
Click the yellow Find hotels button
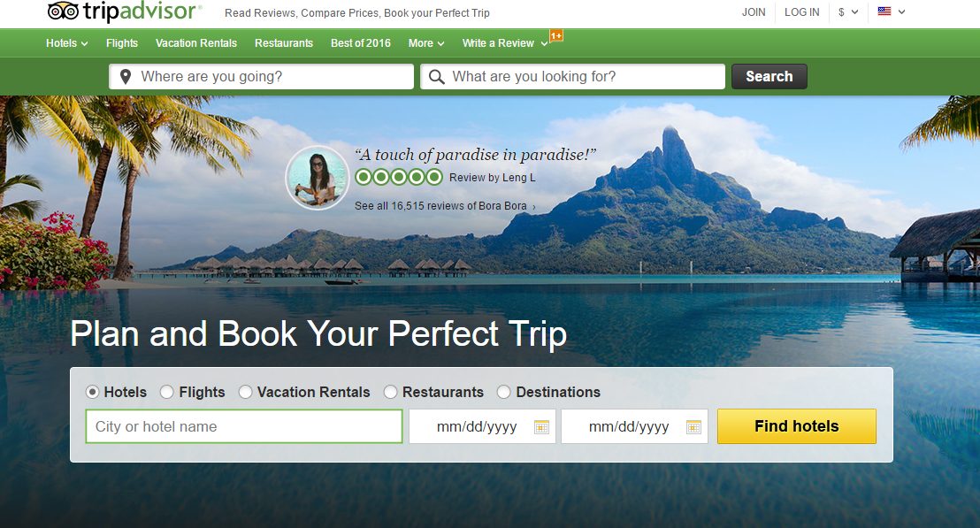796,426
